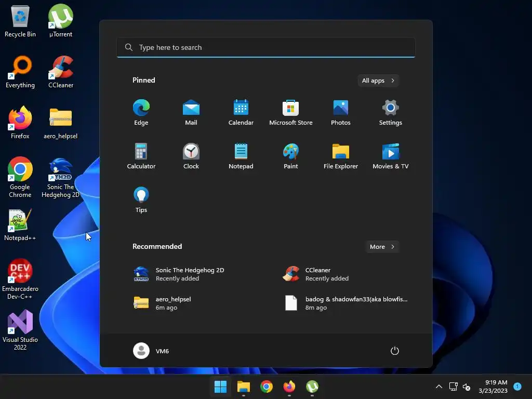Viewport: 532px width, 399px height.
Task: Select CCleaner desktop shortcut
Action: pyautogui.click(x=60, y=72)
